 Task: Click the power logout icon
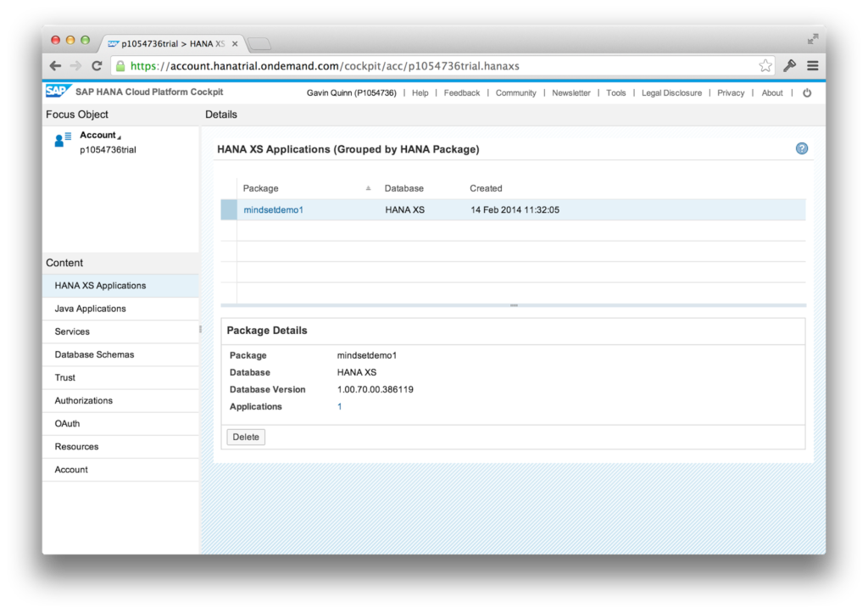tap(807, 93)
